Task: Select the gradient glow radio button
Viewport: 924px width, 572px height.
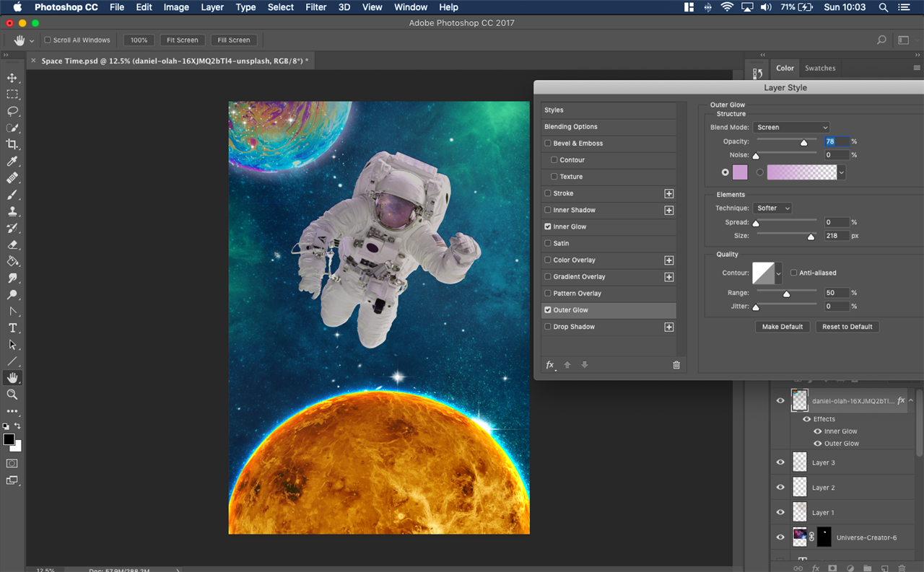Action: [x=760, y=172]
